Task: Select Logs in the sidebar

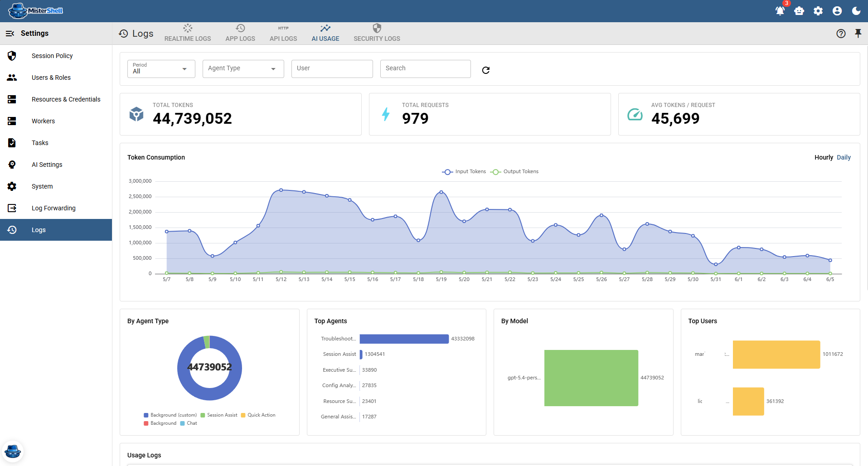Action: point(56,230)
